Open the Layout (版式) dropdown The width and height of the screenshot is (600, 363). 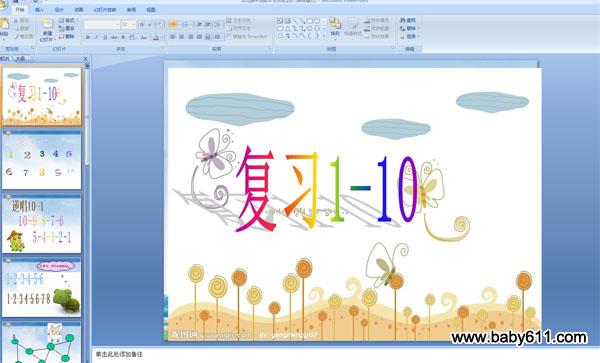click(68, 20)
